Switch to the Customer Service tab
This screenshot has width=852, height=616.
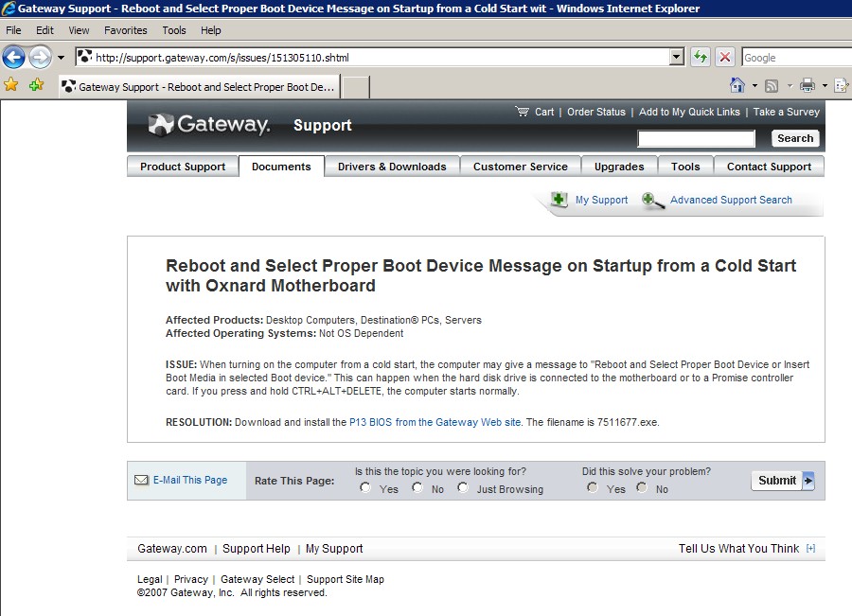(x=521, y=167)
